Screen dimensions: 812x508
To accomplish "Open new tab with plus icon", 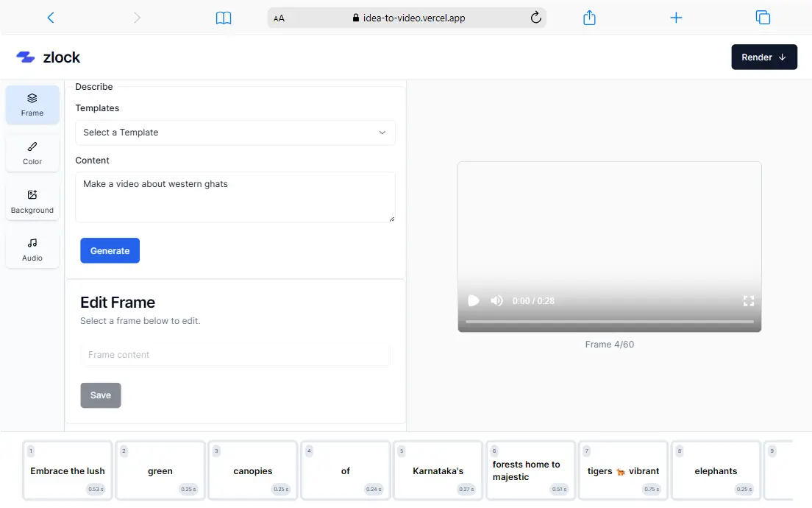I will tap(676, 18).
